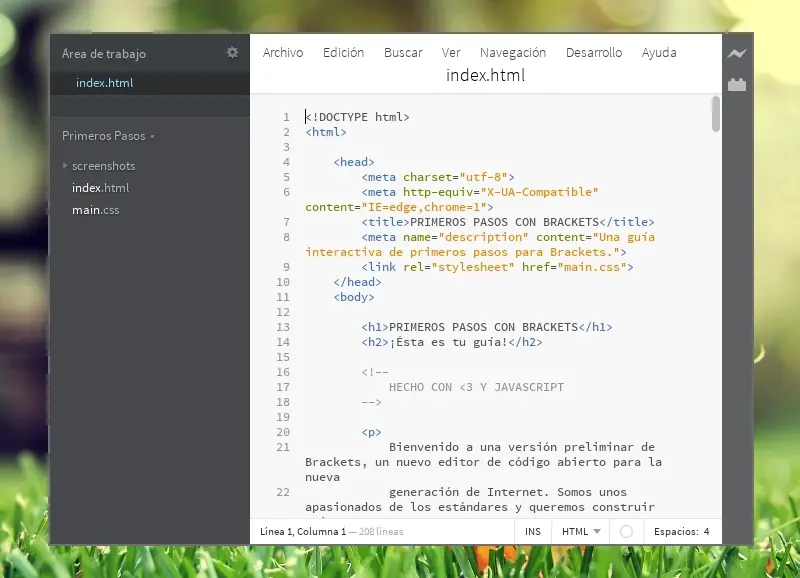The width and height of the screenshot is (800, 578).
Task: Click the opening <head> tag in code
Action: pos(354,162)
